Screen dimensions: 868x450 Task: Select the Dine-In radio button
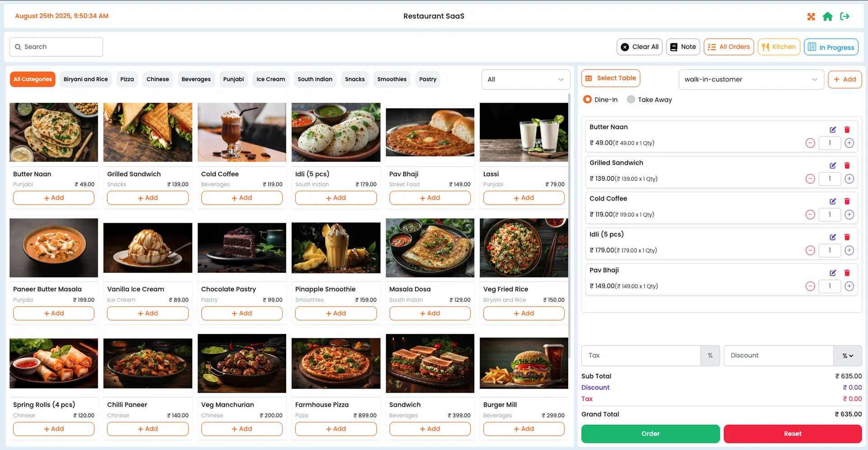pos(587,99)
